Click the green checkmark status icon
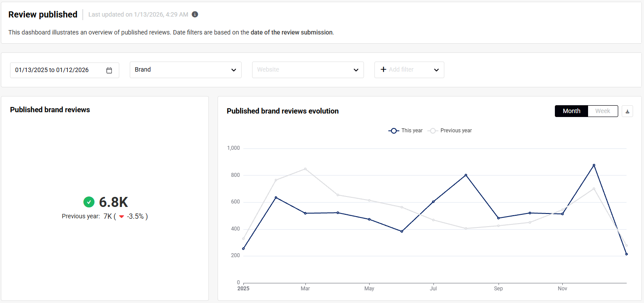This screenshot has width=644, height=303. click(89, 202)
